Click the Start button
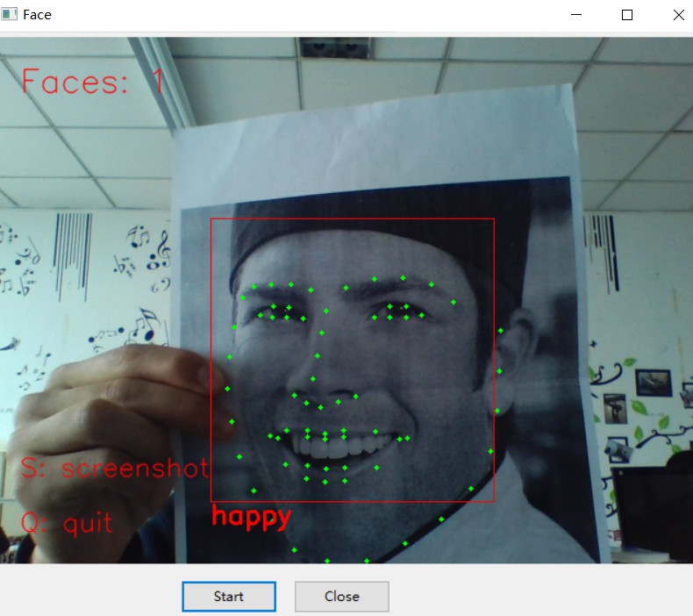 click(229, 597)
